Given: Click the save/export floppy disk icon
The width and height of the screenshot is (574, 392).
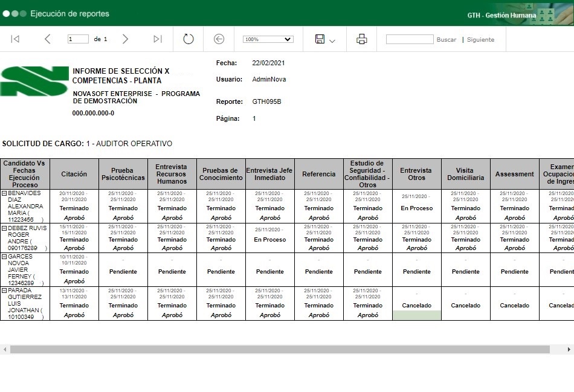Looking at the screenshot, I should click(x=320, y=39).
